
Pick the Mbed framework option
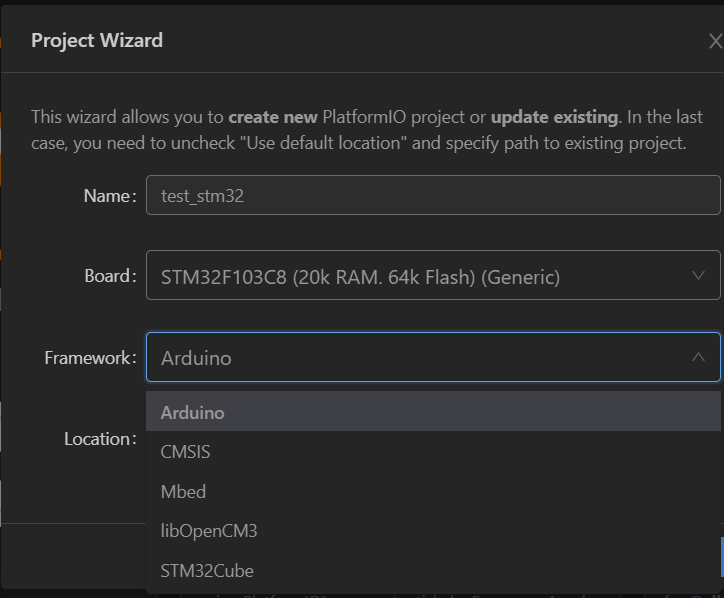(183, 492)
